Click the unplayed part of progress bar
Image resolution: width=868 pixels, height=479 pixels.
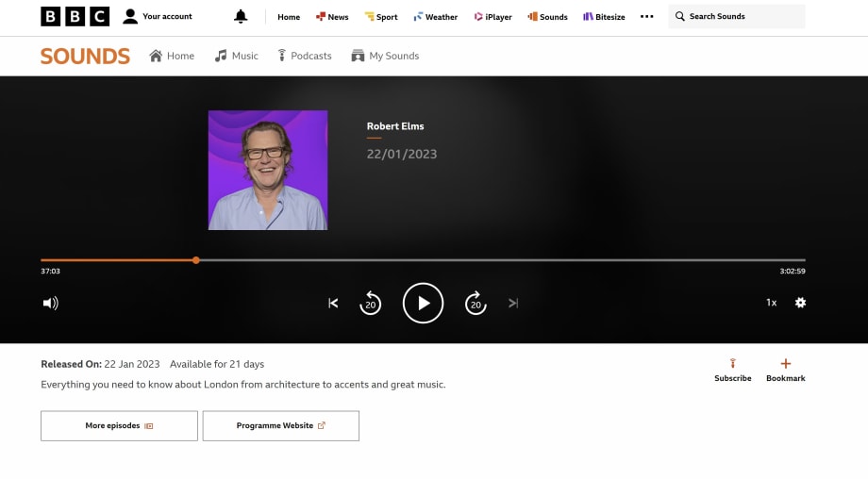pyautogui.click(x=503, y=260)
